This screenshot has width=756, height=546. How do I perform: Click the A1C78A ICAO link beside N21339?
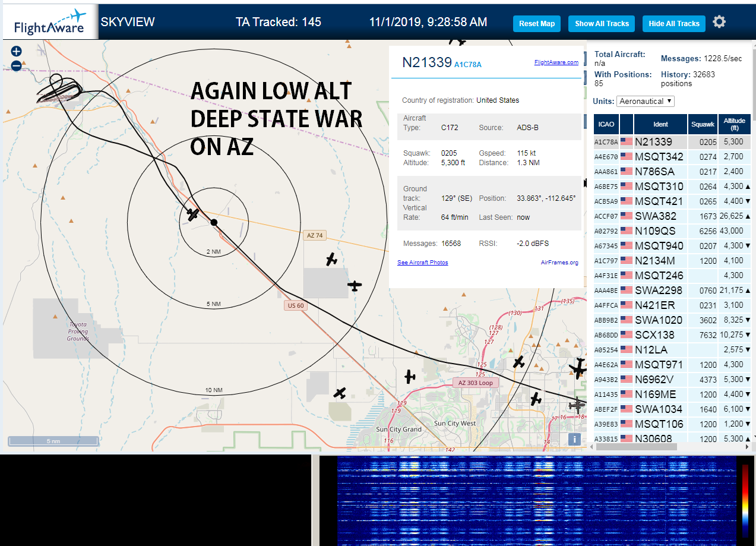468,65
